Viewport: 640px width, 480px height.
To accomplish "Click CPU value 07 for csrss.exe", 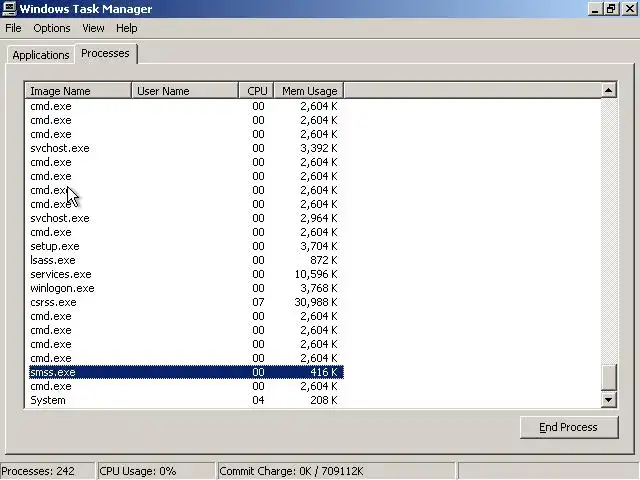I will (258, 302).
